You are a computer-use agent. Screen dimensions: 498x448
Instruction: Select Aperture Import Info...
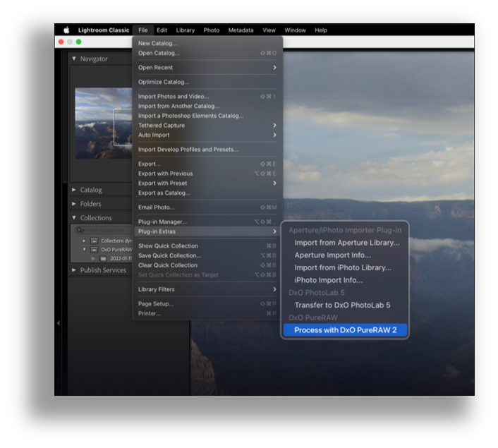click(345, 255)
